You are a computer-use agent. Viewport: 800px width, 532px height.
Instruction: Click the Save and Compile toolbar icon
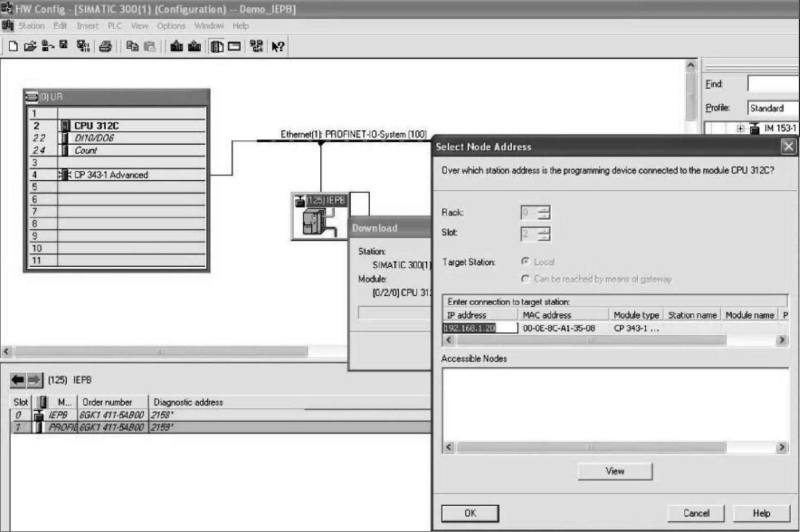83,47
